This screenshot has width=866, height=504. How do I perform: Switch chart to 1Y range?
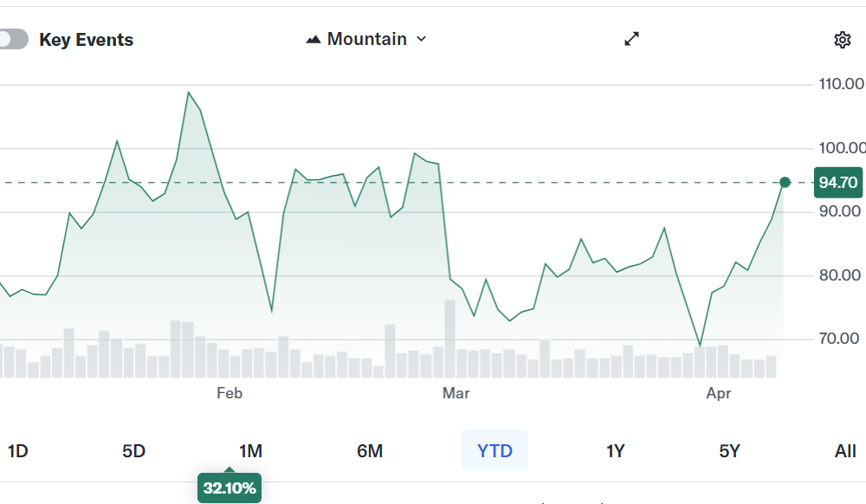point(615,451)
